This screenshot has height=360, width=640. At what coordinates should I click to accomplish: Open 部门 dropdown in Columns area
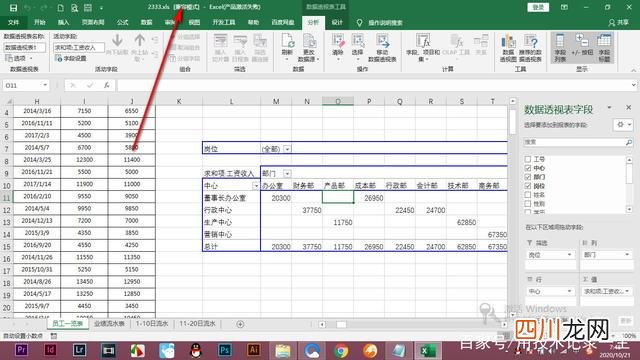627,255
